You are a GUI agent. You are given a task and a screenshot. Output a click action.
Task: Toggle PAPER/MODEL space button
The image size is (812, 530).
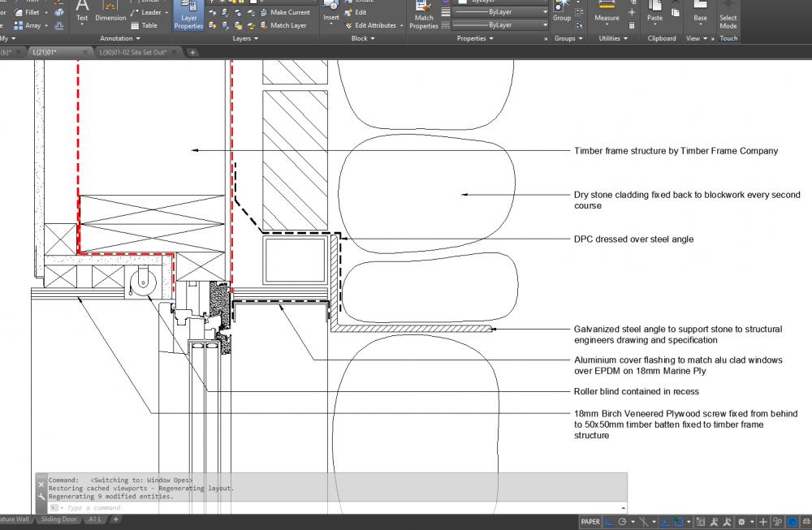(x=590, y=522)
